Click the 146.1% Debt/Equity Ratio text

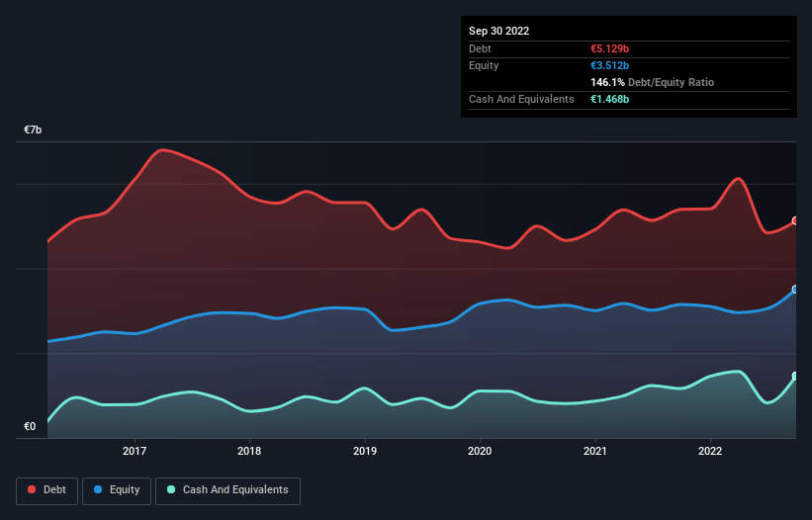pyautogui.click(x=652, y=82)
